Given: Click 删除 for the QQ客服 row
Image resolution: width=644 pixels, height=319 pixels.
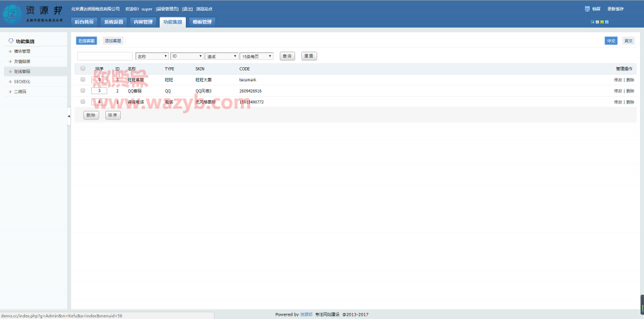Looking at the screenshot, I should [x=630, y=91].
